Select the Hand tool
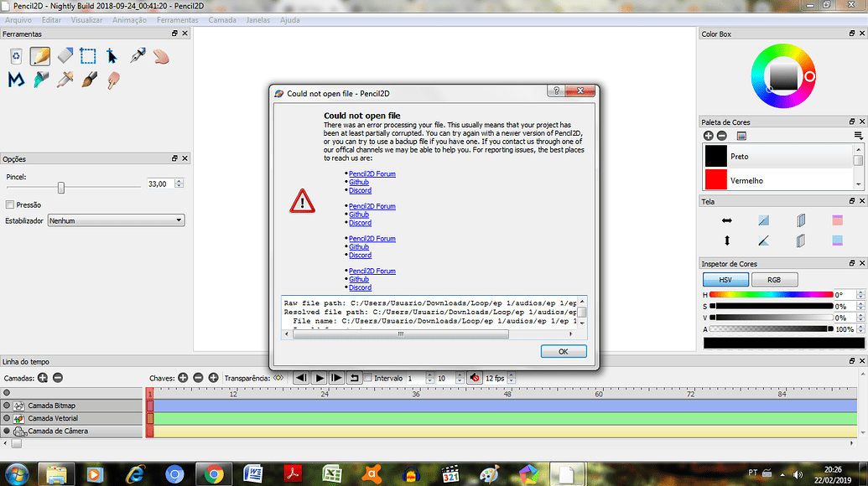 click(x=161, y=56)
